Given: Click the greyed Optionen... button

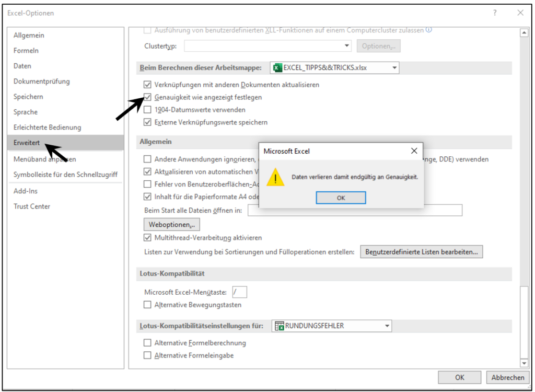Looking at the screenshot, I should [378, 46].
